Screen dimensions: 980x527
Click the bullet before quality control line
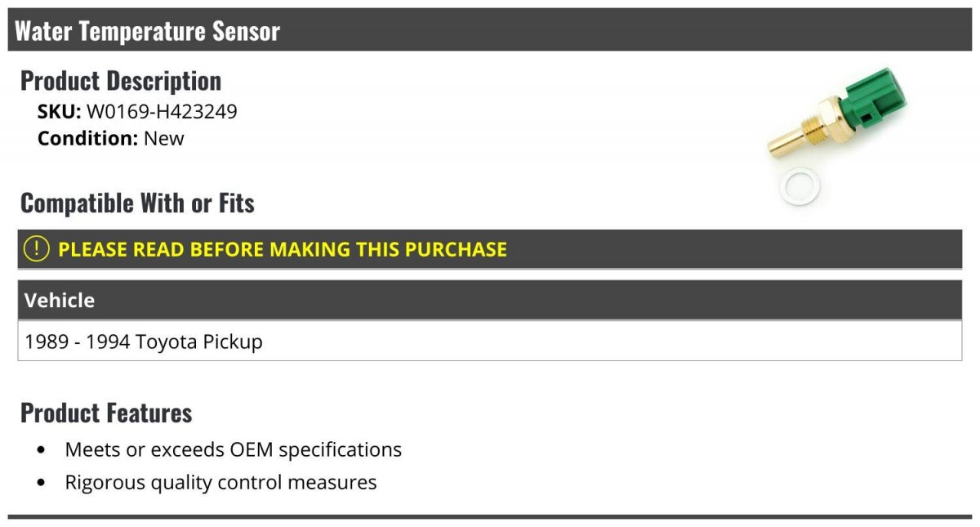coord(42,483)
